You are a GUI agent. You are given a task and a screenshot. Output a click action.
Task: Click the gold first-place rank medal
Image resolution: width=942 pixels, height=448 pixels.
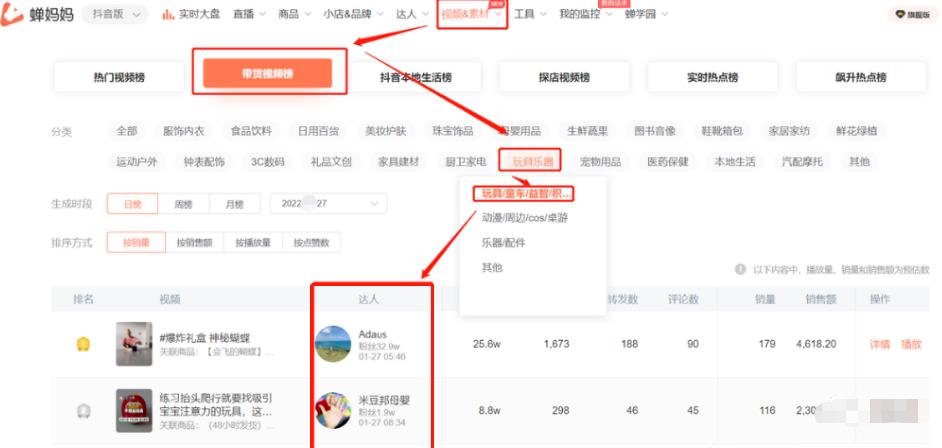(x=84, y=344)
